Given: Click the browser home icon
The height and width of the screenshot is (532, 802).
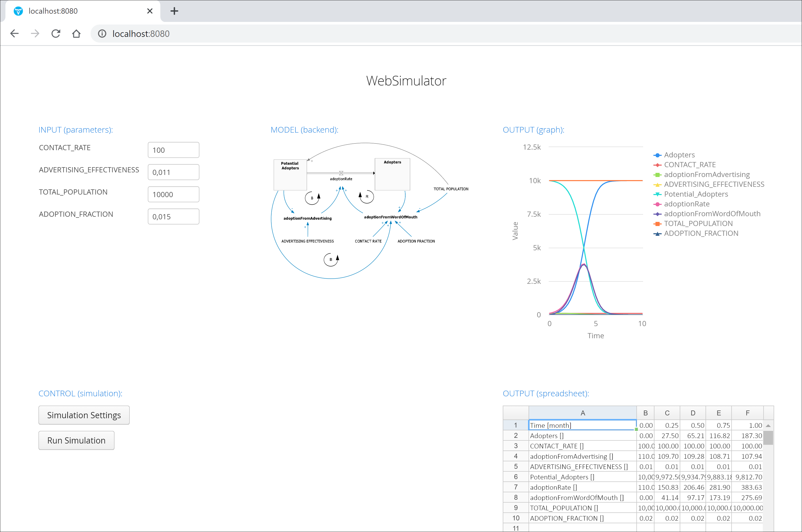Looking at the screenshot, I should pyautogui.click(x=76, y=34).
